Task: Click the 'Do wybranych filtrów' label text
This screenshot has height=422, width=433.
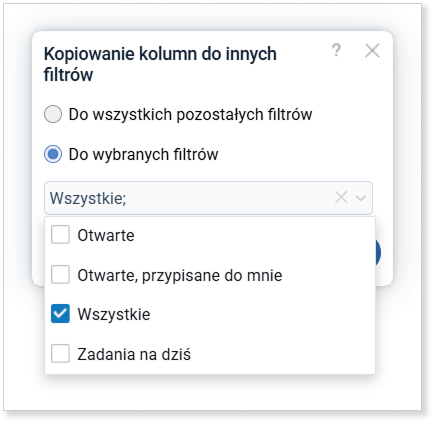Action: (143, 155)
